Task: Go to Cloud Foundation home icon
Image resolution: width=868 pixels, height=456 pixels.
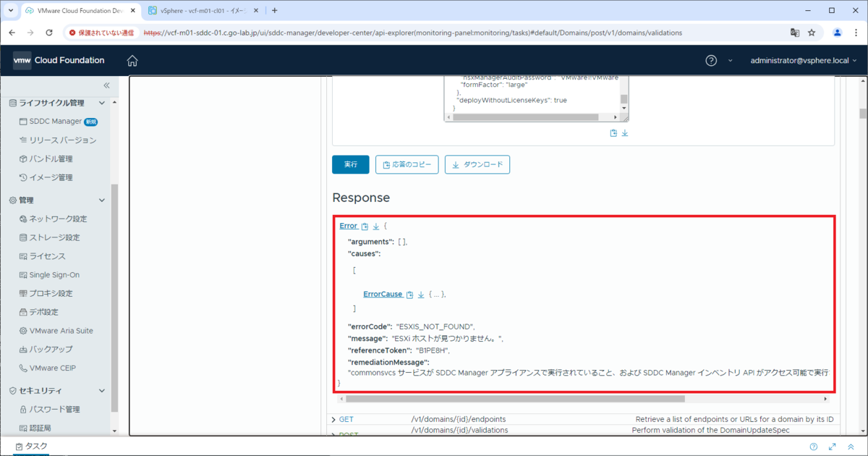Action: point(132,61)
